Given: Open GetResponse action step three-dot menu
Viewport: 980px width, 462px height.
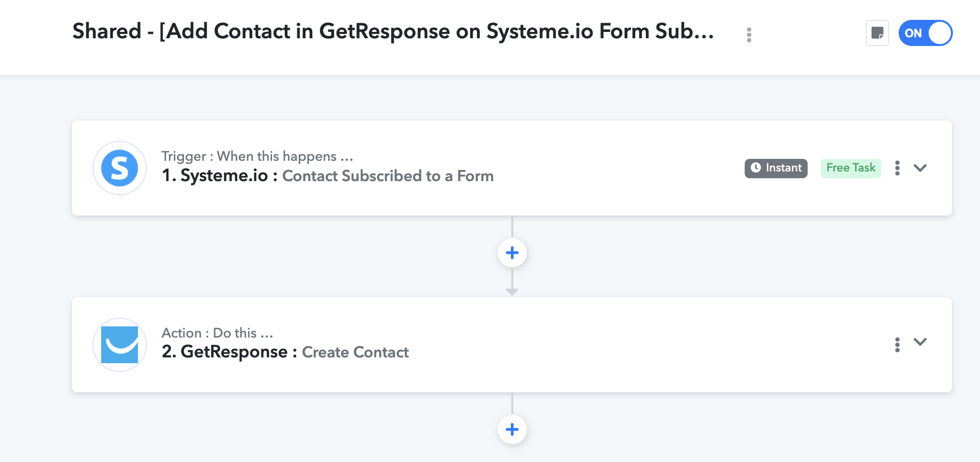Looking at the screenshot, I should [x=897, y=345].
